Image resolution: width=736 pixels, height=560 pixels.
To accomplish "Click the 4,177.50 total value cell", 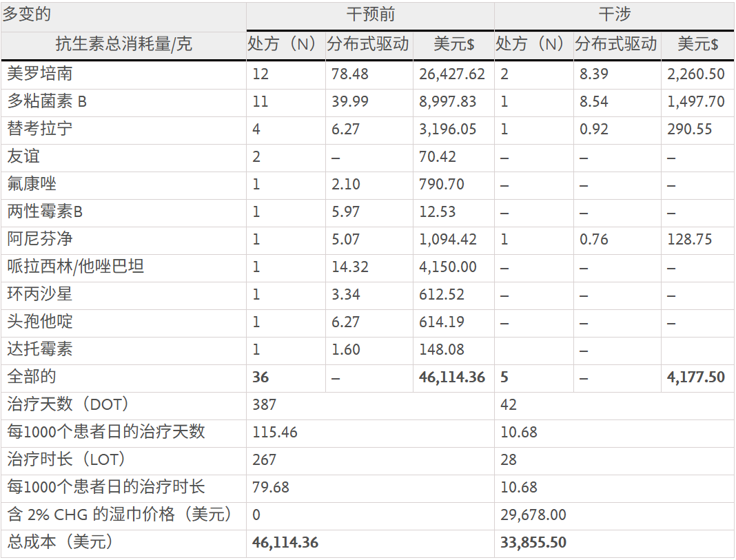I will tap(696, 377).
